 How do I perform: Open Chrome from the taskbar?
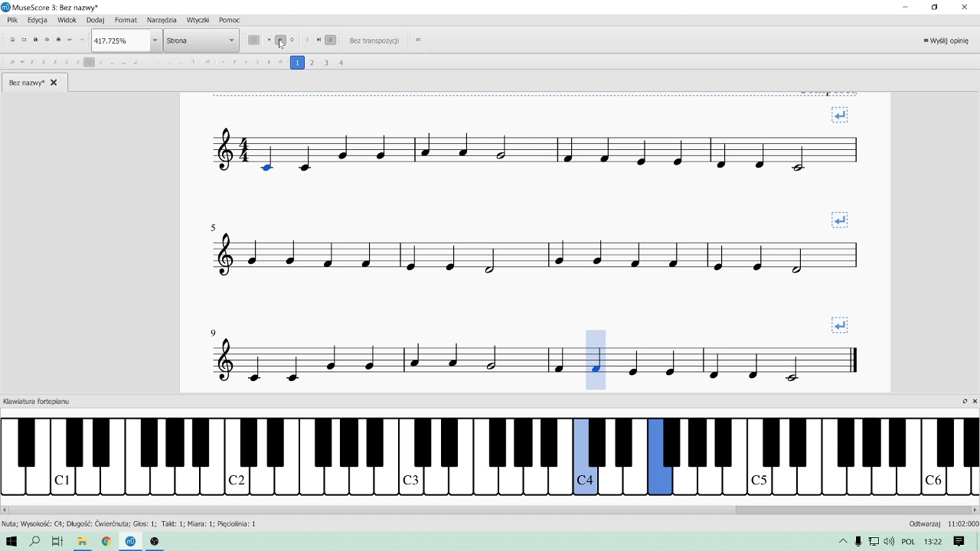click(x=106, y=541)
